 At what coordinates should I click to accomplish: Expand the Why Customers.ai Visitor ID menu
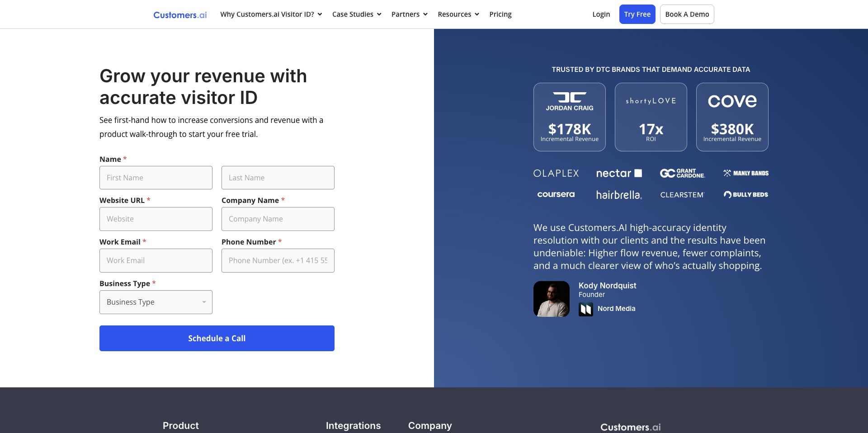(271, 14)
